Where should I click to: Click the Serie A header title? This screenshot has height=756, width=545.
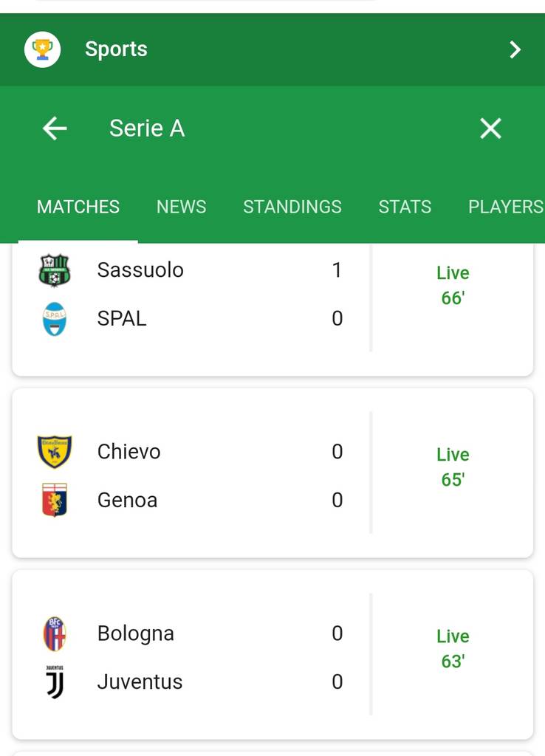147,128
